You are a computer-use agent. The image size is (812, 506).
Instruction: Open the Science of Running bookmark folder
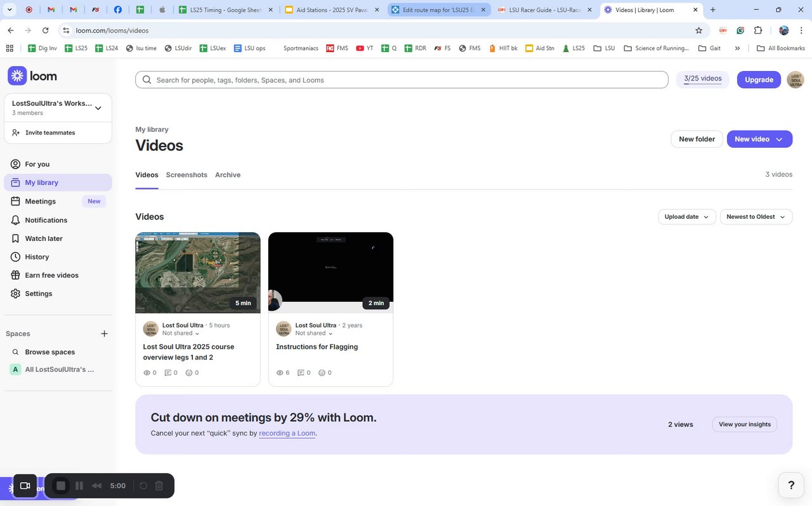(657, 48)
